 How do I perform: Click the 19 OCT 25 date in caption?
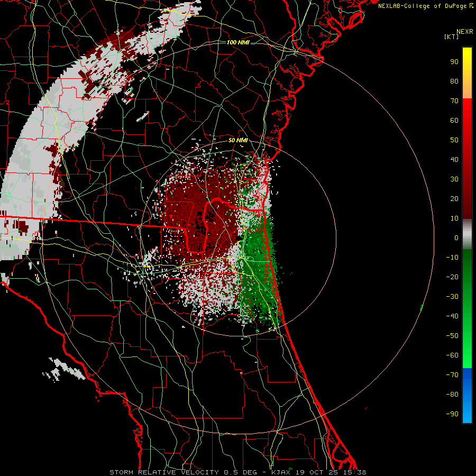pyautogui.click(x=317, y=472)
